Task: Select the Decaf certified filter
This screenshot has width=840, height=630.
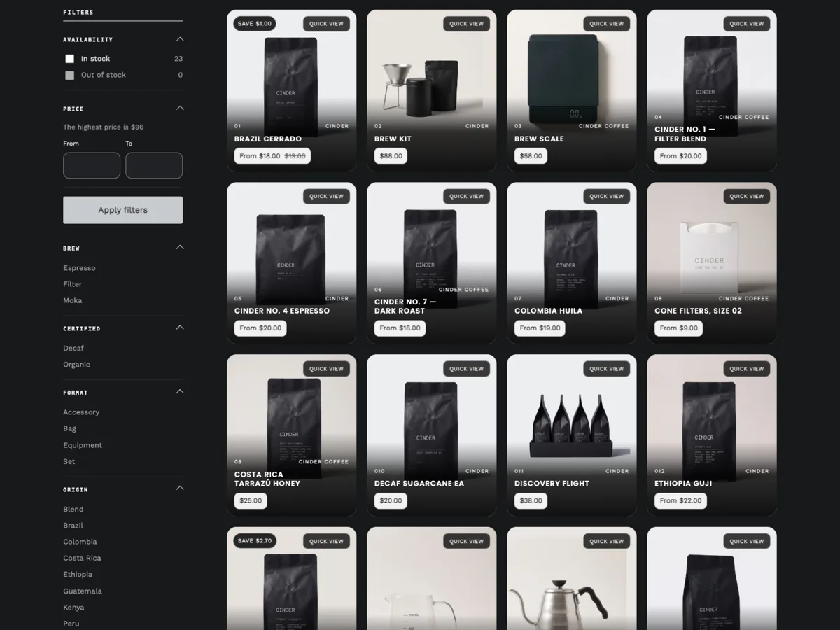Action: click(73, 349)
